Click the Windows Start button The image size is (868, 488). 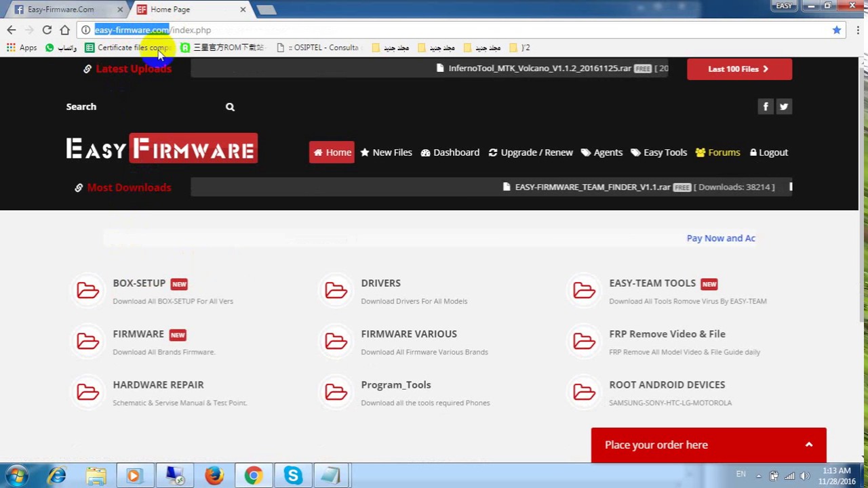[16, 476]
